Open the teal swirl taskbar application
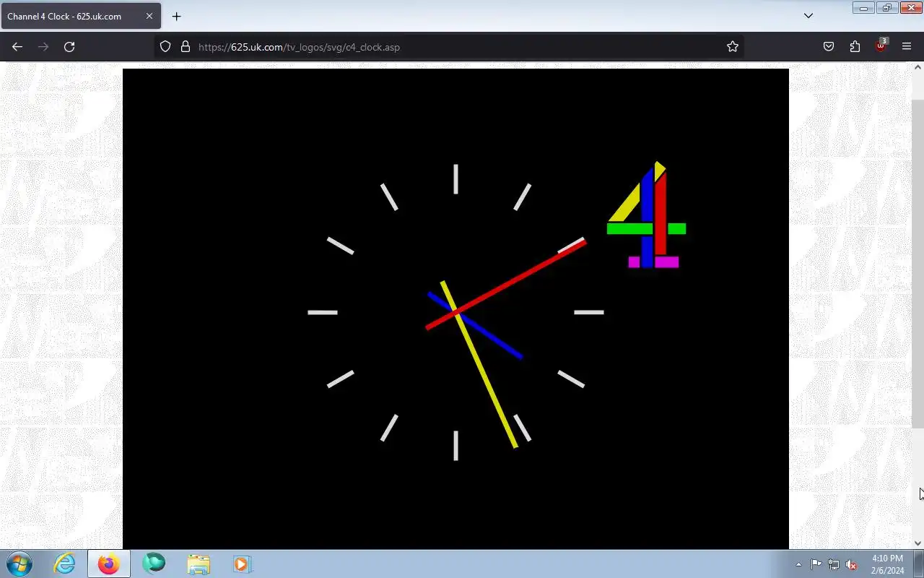This screenshot has width=924, height=578. click(154, 564)
